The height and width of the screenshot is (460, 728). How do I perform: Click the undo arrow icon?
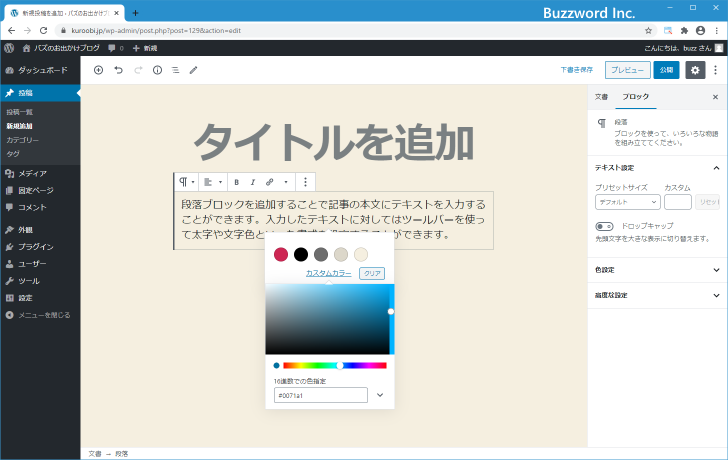tap(118, 70)
